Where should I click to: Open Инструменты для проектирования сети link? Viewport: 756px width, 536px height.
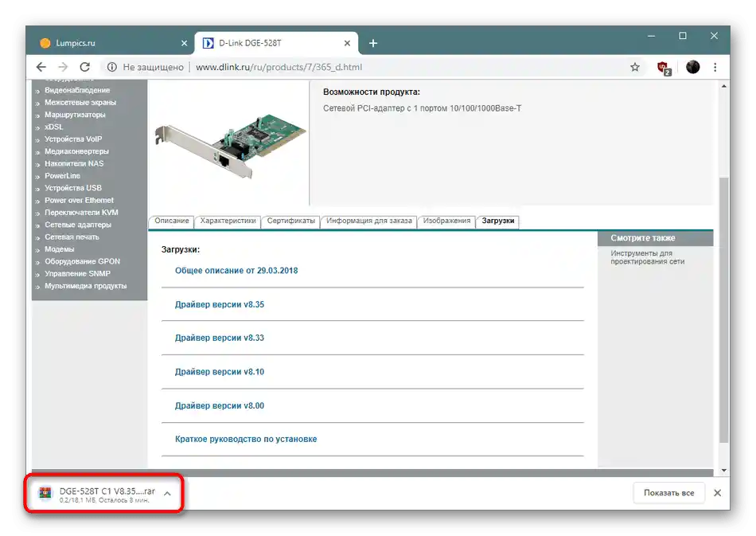648,257
